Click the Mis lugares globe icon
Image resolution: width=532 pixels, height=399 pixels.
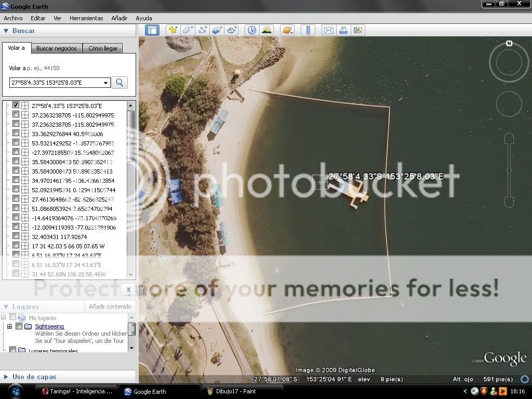pyautogui.click(x=22, y=317)
